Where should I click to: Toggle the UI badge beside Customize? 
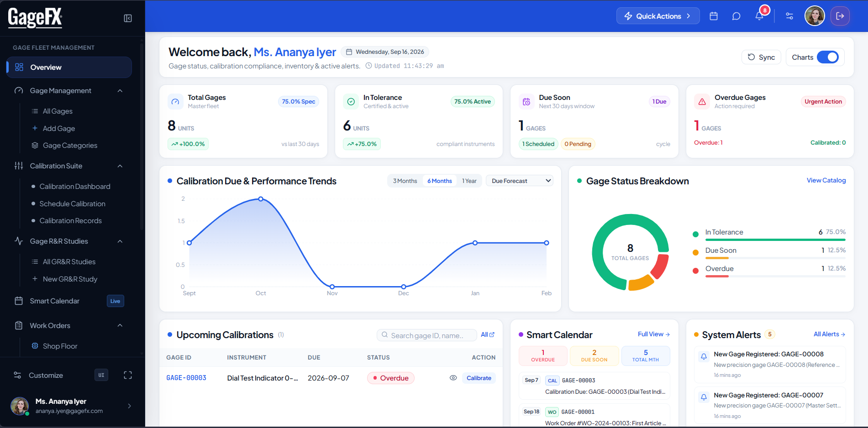[101, 375]
